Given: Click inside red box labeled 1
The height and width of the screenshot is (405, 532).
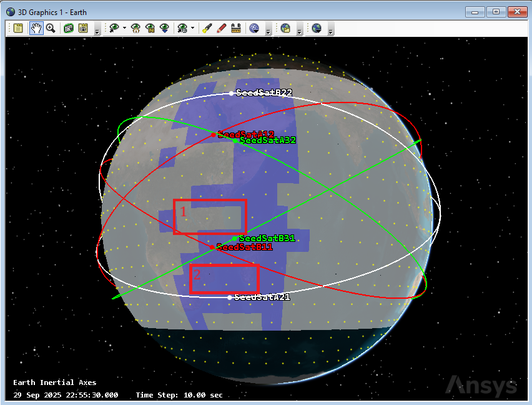Looking at the screenshot, I should pos(210,217).
